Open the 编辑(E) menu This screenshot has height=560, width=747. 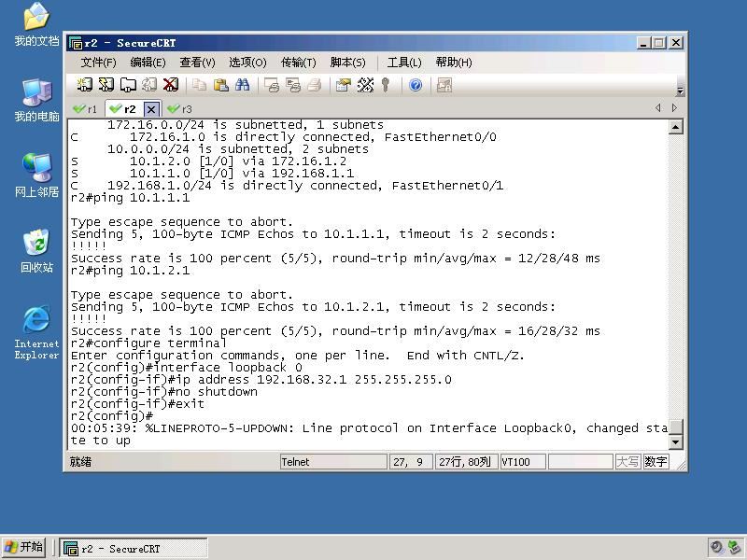(148, 63)
